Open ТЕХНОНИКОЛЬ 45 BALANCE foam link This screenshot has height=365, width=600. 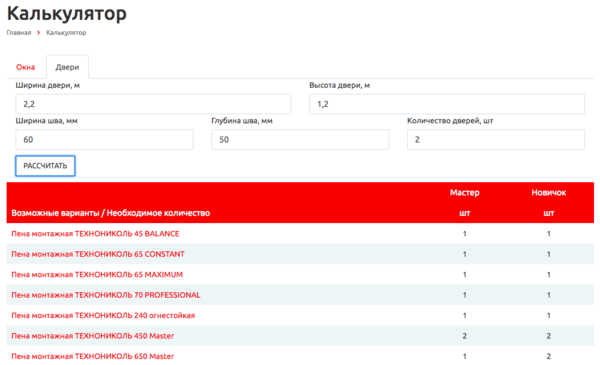[95, 234]
